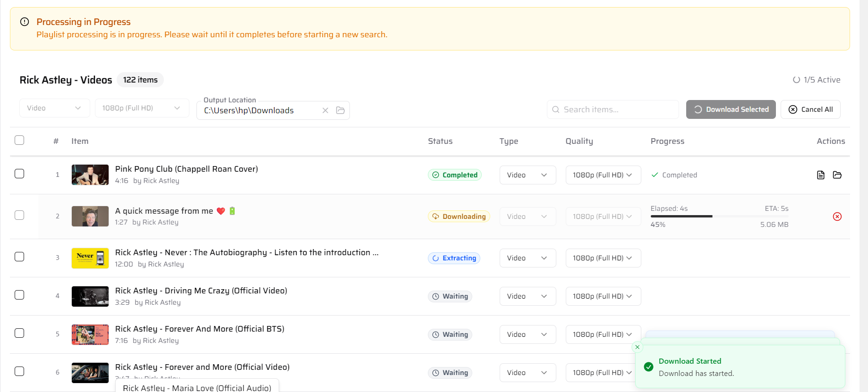Image resolution: width=868 pixels, height=392 pixels.
Task: Cancel the downloading item with red X icon
Action: tap(837, 217)
